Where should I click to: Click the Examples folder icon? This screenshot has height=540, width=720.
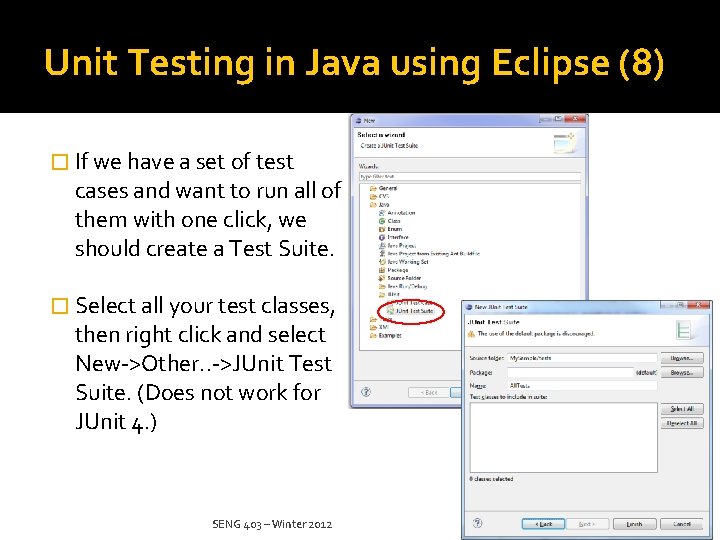373,336
